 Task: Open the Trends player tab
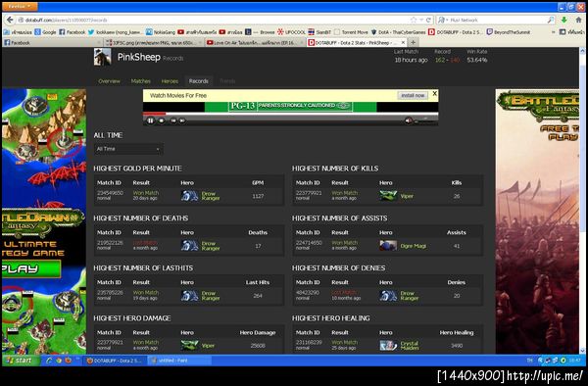tap(227, 81)
